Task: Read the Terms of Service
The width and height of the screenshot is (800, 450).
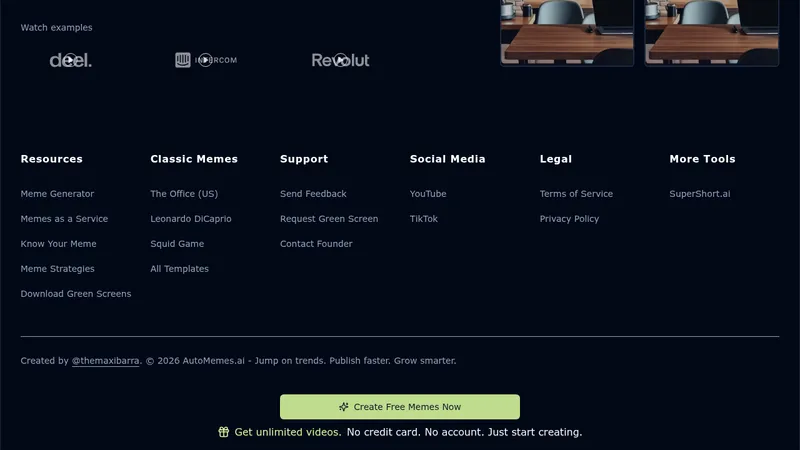Action: click(576, 194)
